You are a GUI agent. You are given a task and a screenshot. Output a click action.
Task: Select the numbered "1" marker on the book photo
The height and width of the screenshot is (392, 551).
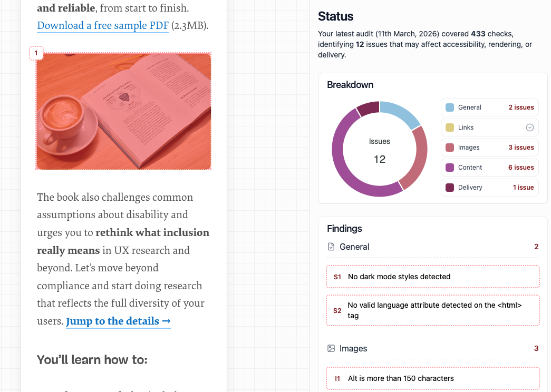[x=36, y=53]
